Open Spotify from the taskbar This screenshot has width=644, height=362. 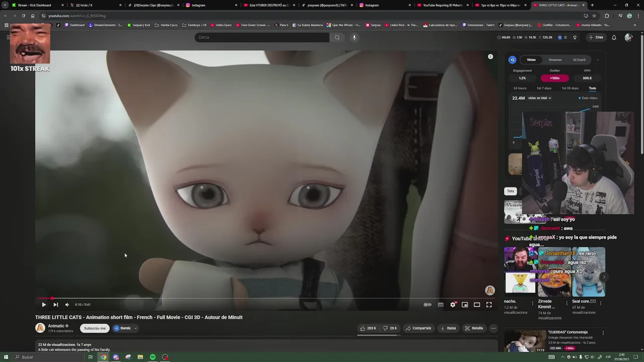point(152,357)
